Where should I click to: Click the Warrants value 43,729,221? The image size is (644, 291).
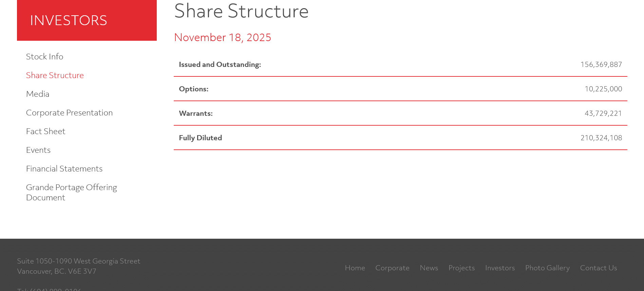603,113
